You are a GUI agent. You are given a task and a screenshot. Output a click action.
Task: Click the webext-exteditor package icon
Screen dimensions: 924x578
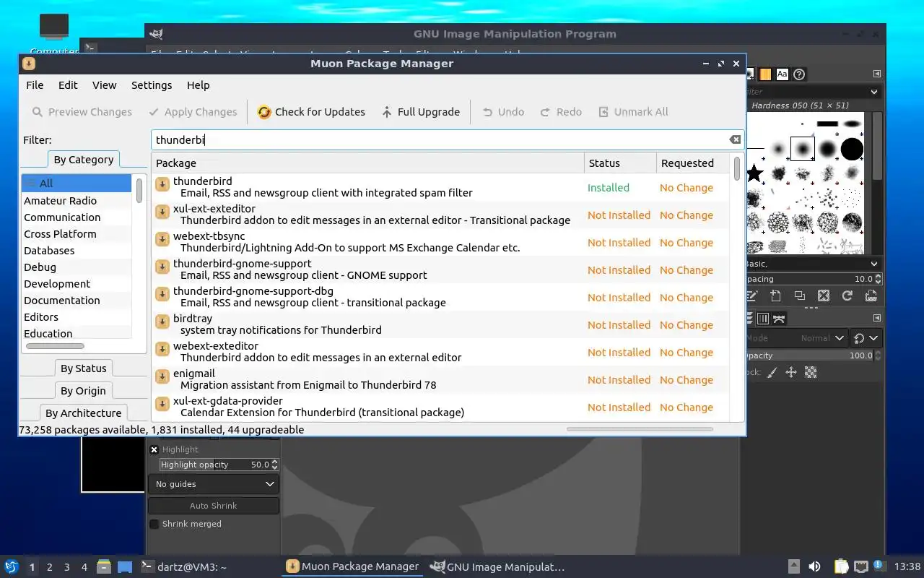click(162, 350)
